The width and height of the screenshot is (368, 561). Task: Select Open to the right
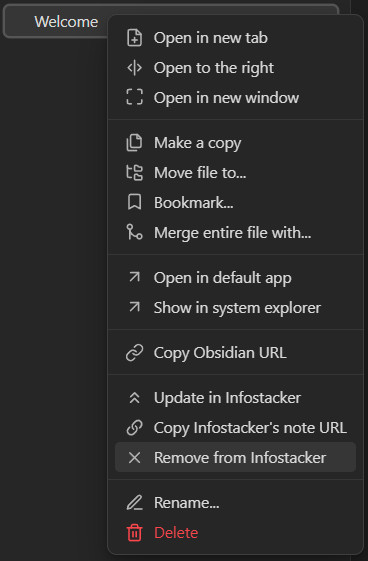tap(235, 68)
